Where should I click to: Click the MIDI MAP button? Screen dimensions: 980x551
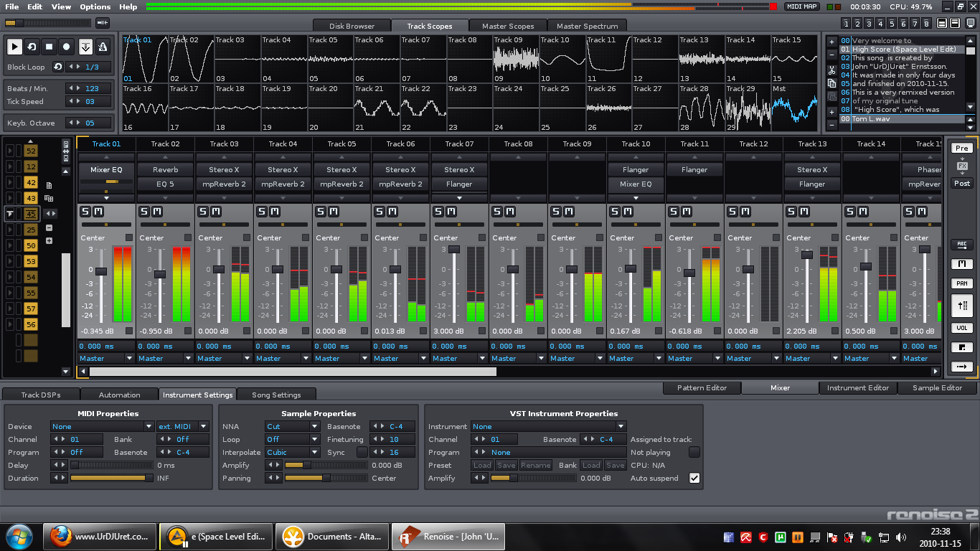point(801,6)
